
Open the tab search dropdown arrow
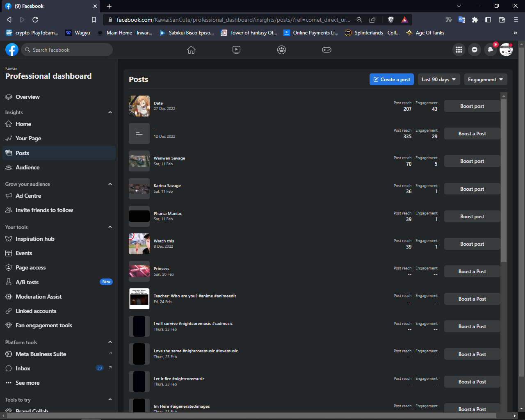(x=459, y=6)
